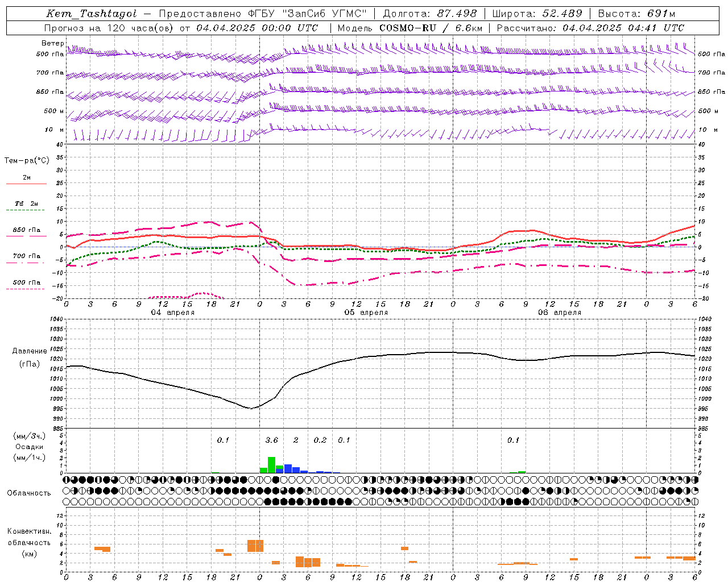Click the Kem_Tashtagol station title
Screen dimensions: 728x582
[91, 14]
